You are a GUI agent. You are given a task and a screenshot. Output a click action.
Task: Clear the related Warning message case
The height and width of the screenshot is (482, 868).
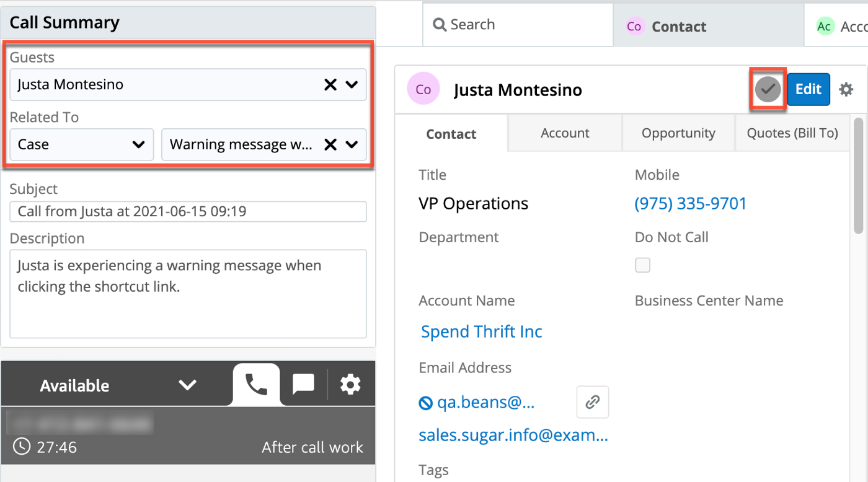(330, 144)
